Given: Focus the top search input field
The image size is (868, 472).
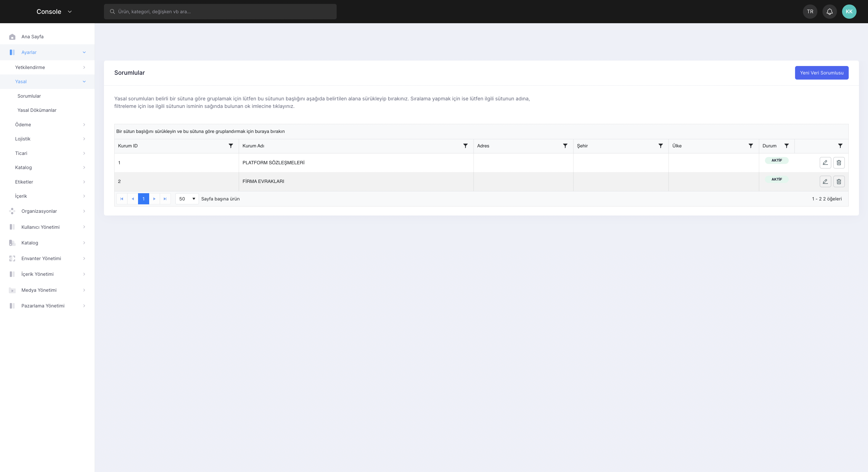Looking at the screenshot, I should 220,11.
